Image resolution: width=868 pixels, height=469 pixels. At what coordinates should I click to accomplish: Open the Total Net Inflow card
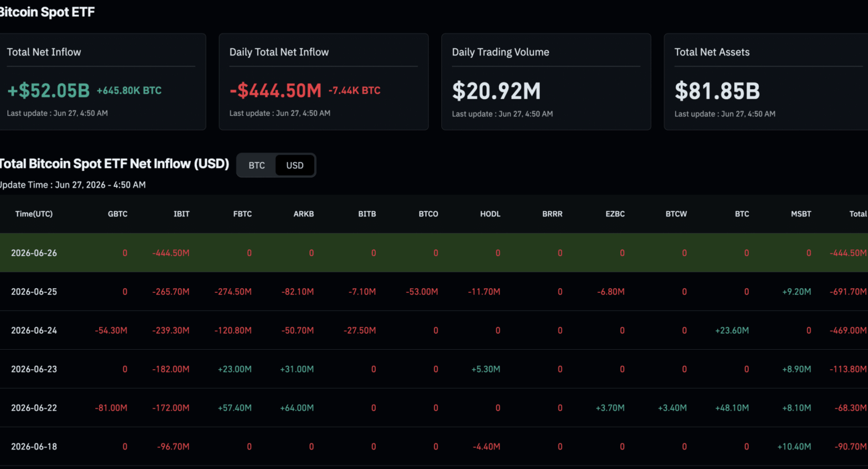point(101,82)
